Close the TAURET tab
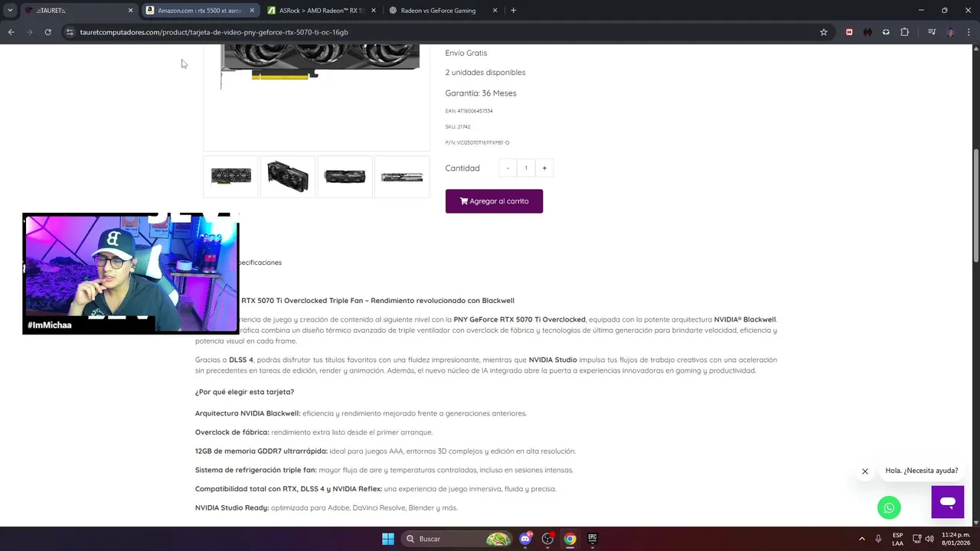 tap(130, 11)
